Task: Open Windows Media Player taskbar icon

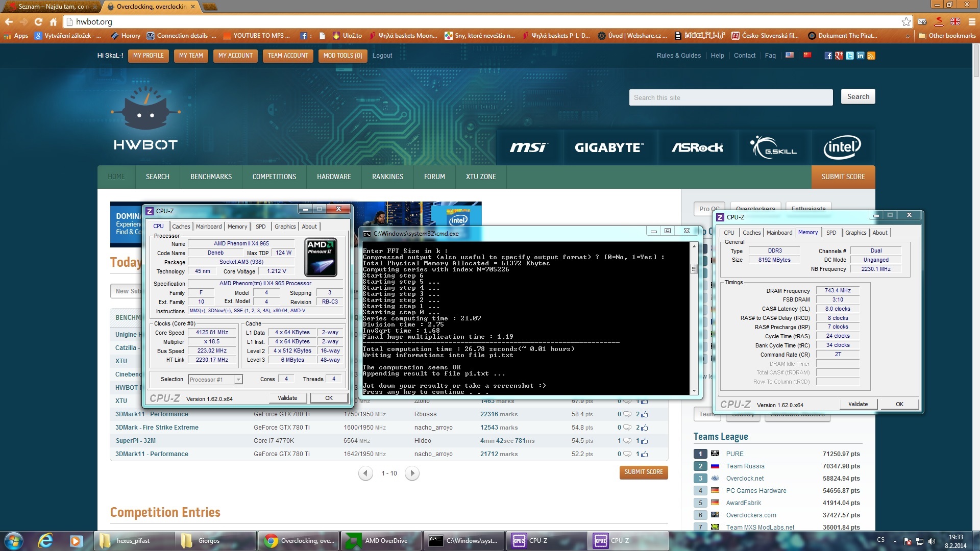Action: coord(76,541)
